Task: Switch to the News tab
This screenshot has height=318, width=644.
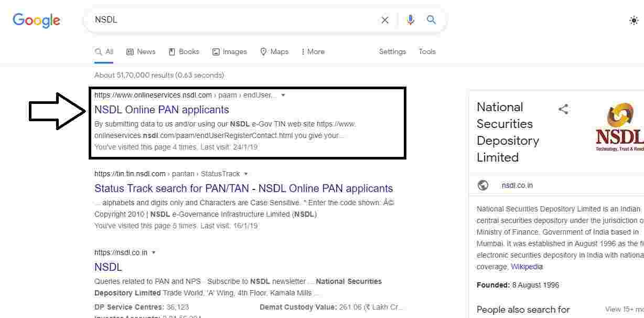Action: click(140, 51)
